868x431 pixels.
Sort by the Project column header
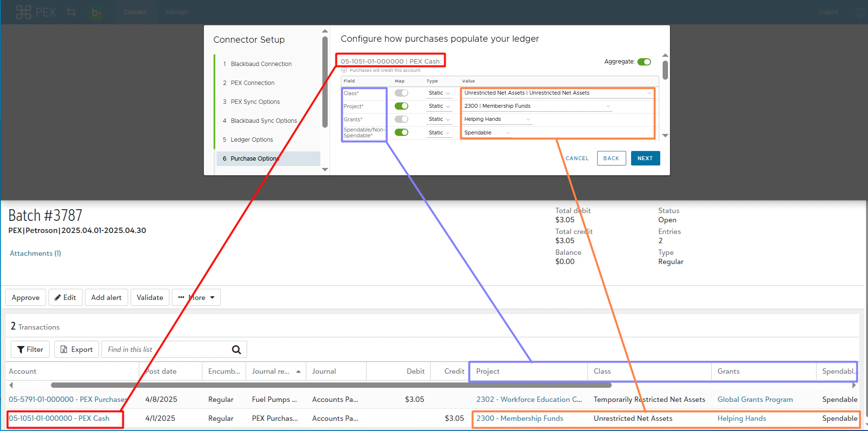tap(529, 371)
